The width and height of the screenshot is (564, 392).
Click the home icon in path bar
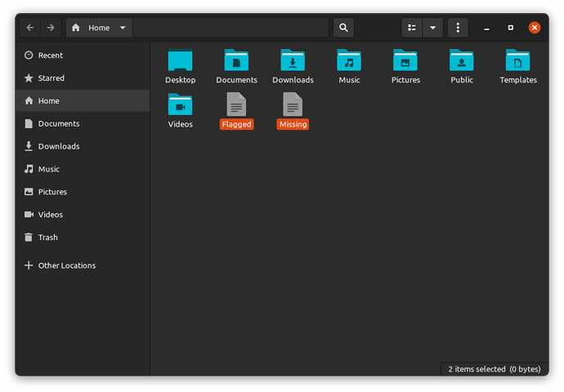tap(75, 28)
